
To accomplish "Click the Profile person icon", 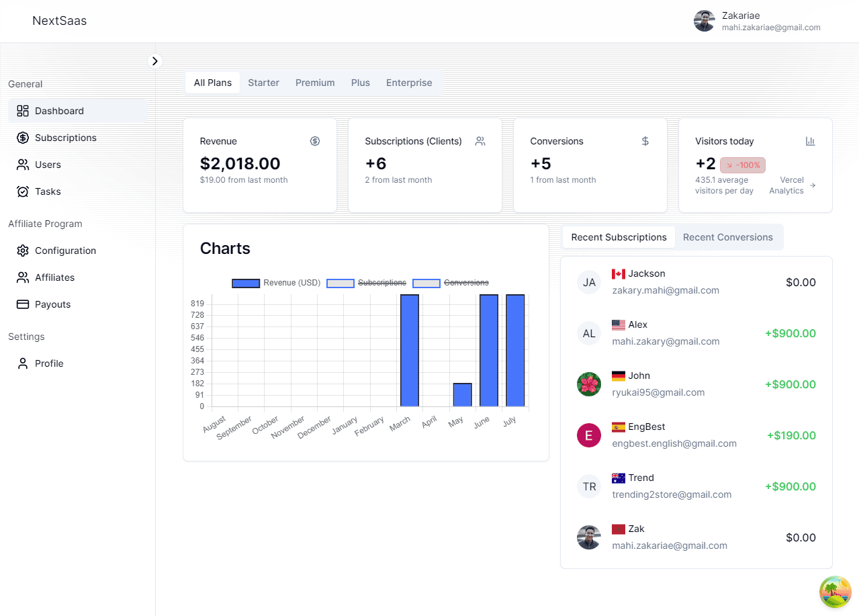I will [x=23, y=363].
